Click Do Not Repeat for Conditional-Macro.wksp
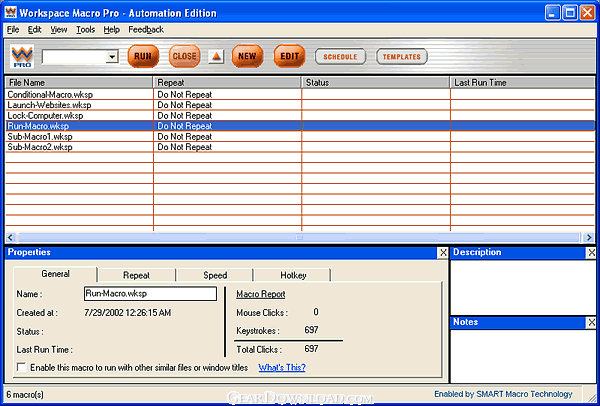This screenshot has width=600, height=406. tap(185, 94)
